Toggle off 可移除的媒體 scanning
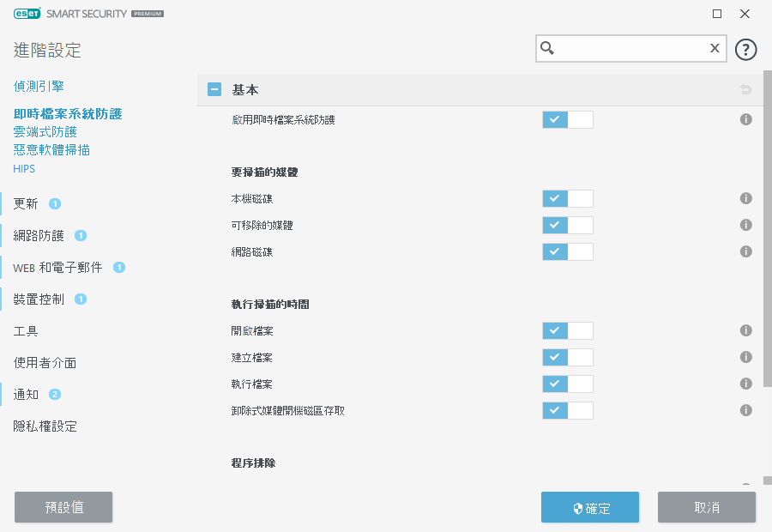The height and width of the screenshot is (532, 772). [567, 225]
